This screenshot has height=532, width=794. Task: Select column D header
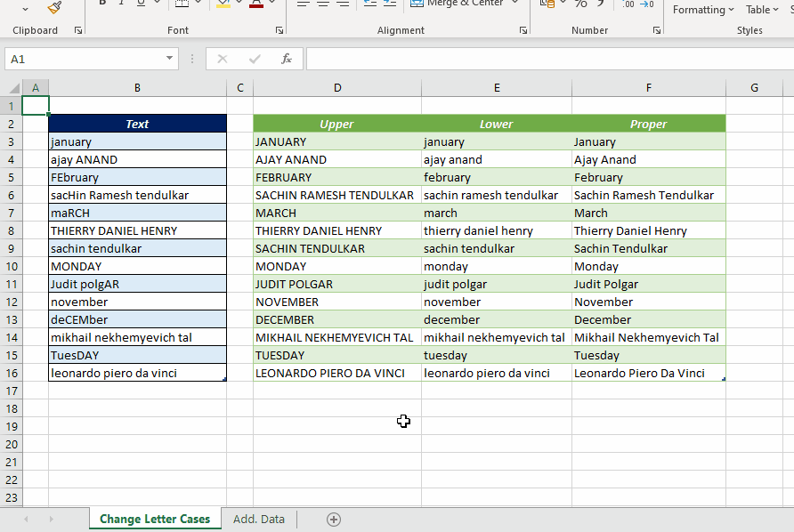tap(337, 88)
